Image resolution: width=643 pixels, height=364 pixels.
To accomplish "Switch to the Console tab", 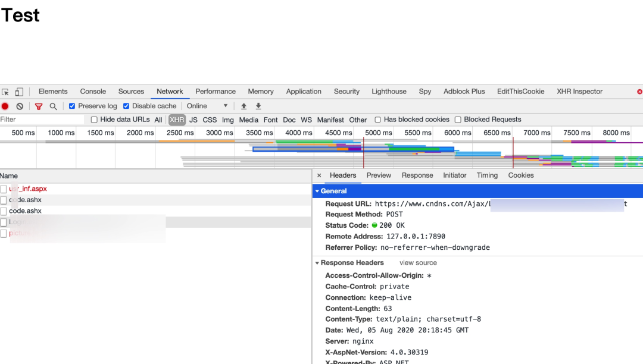I will [93, 92].
